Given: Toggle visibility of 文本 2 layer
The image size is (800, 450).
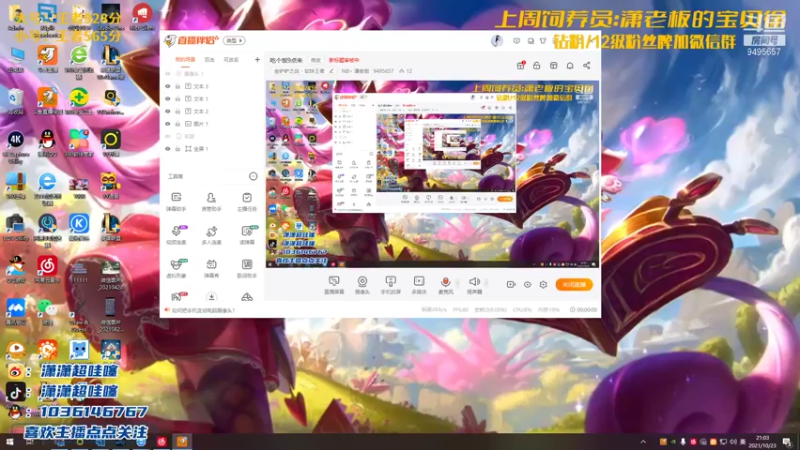Looking at the screenshot, I should (167, 111).
